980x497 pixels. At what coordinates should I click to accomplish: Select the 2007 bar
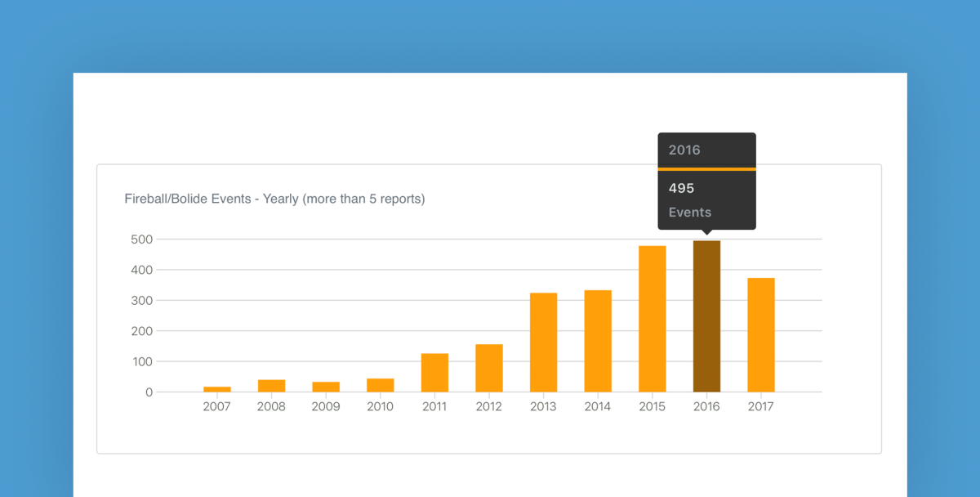[x=216, y=389]
